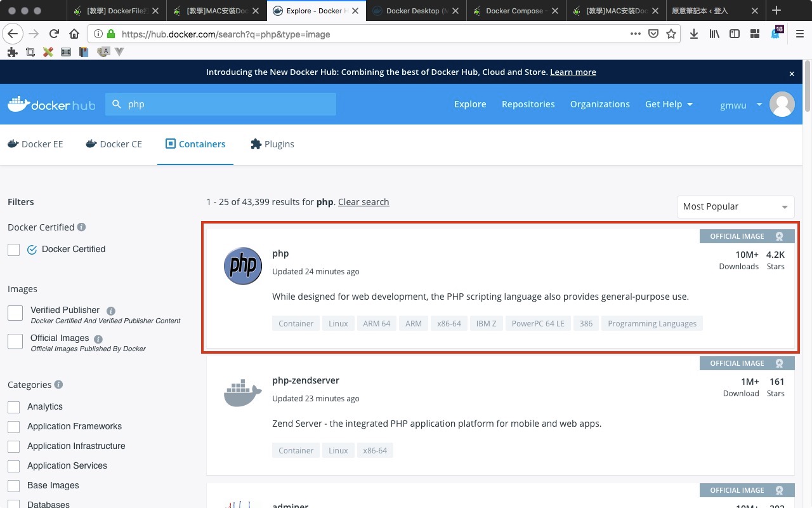The image size is (812, 508).
Task: Open the browser Home page icon
Action: pos(74,34)
